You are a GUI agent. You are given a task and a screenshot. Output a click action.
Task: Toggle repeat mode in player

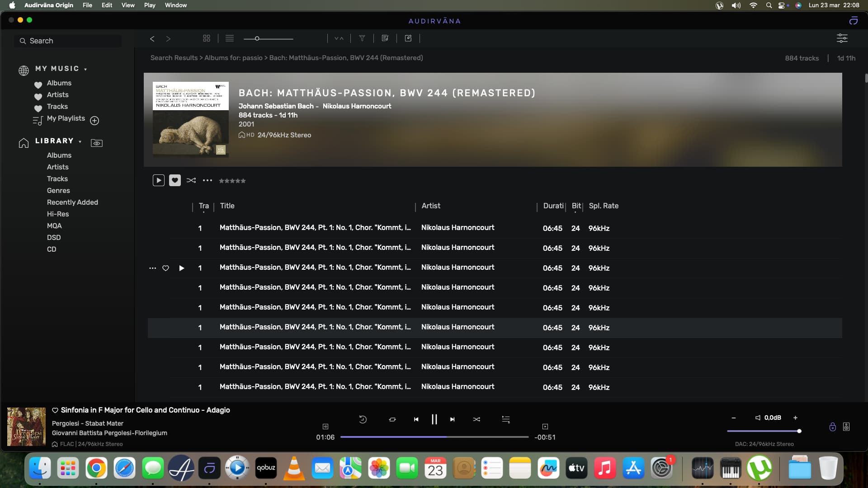392,419
